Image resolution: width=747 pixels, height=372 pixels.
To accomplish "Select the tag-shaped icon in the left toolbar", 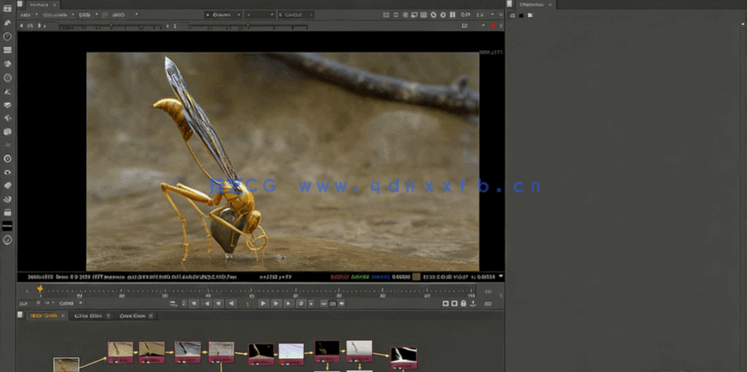I will click(x=7, y=186).
